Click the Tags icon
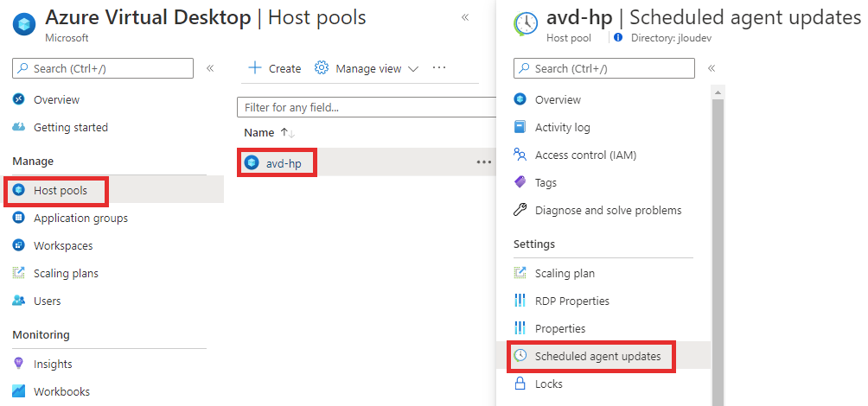 (520, 182)
